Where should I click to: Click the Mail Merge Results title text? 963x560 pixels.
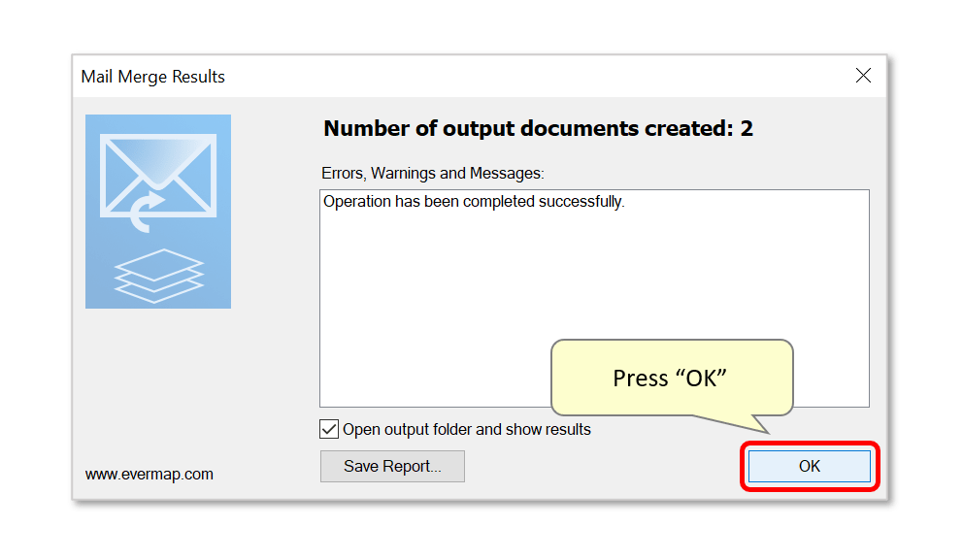point(153,77)
